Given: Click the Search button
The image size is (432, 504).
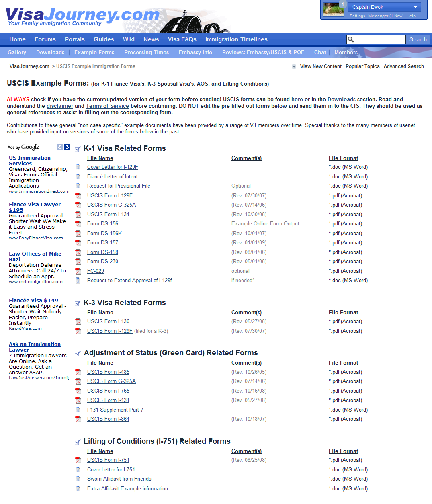Looking at the screenshot, I should (418, 39).
